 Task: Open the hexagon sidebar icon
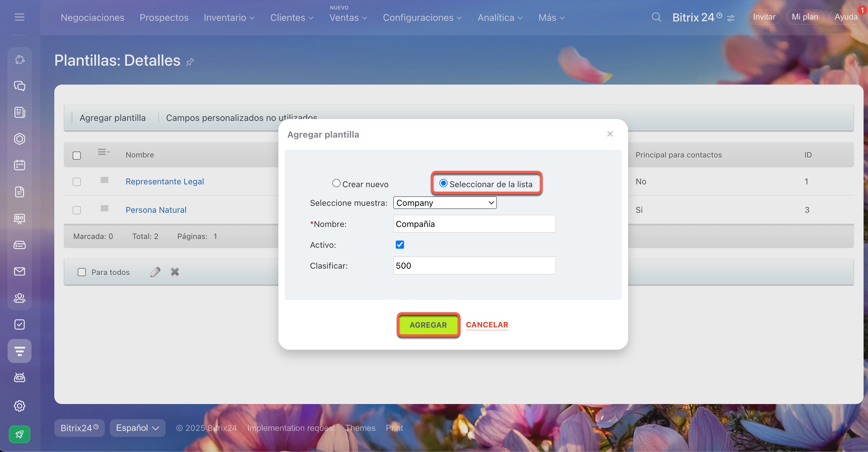click(20, 139)
